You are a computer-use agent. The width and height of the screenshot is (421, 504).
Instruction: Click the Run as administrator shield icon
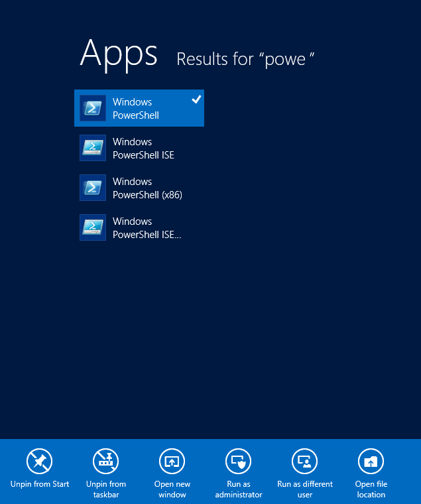(x=239, y=462)
